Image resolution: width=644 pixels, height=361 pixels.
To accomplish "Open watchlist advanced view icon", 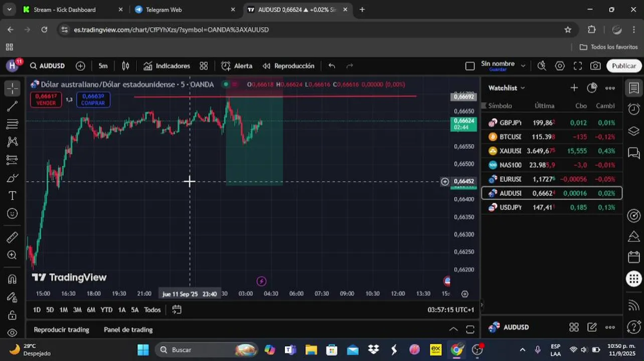I will coord(592,88).
